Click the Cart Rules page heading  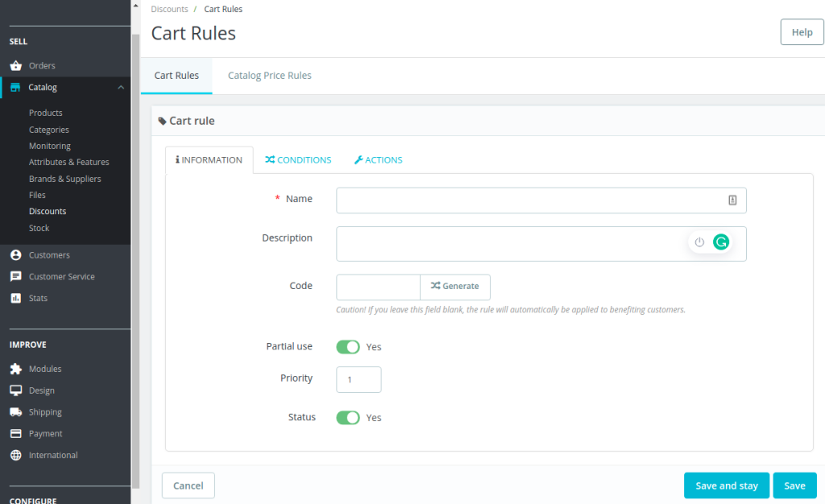coord(193,33)
